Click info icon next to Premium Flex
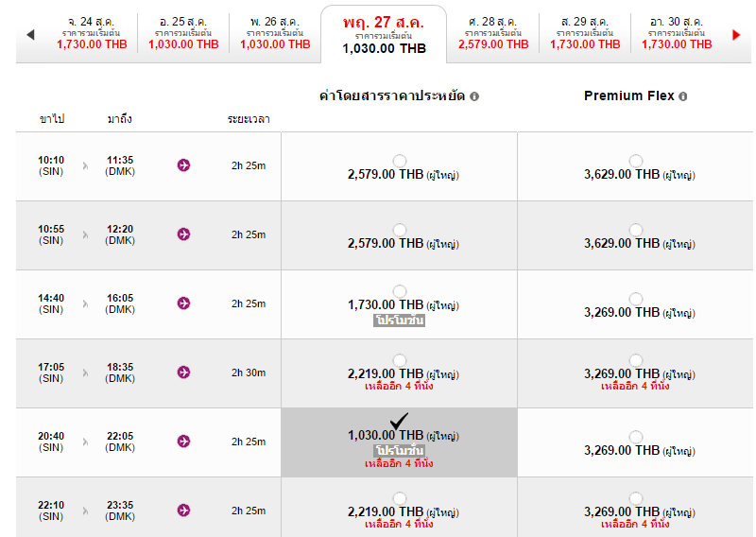The width and height of the screenshot is (756, 537). pyautogui.click(x=682, y=96)
